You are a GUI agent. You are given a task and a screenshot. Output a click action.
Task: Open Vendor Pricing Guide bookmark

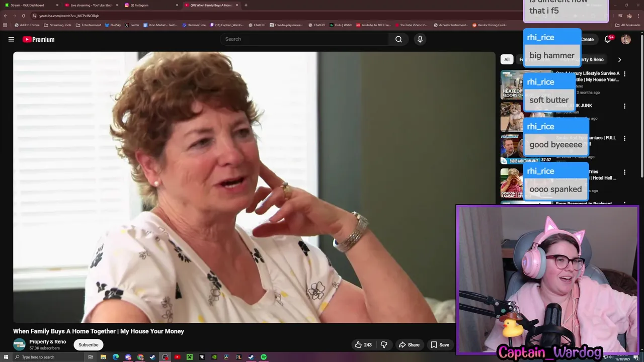490,25
